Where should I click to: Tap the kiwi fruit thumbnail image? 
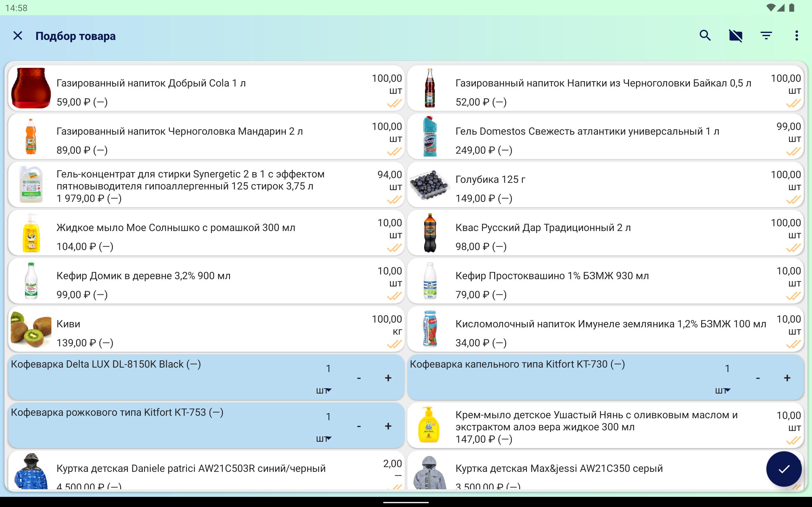(31, 329)
